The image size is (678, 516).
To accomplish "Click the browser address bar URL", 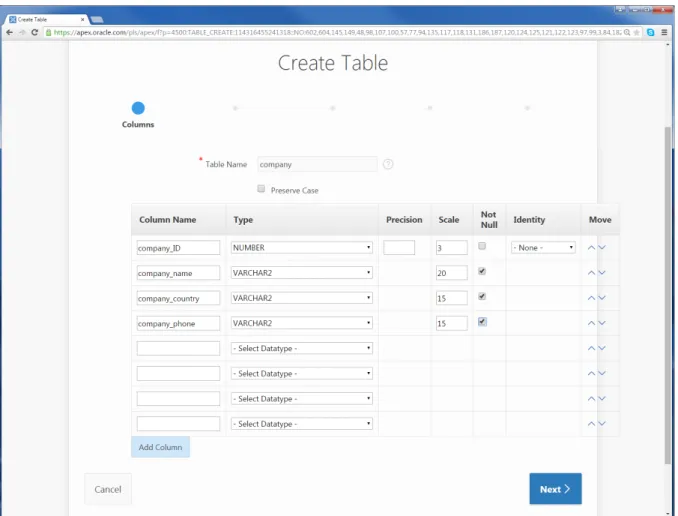I will coord(337,32).
